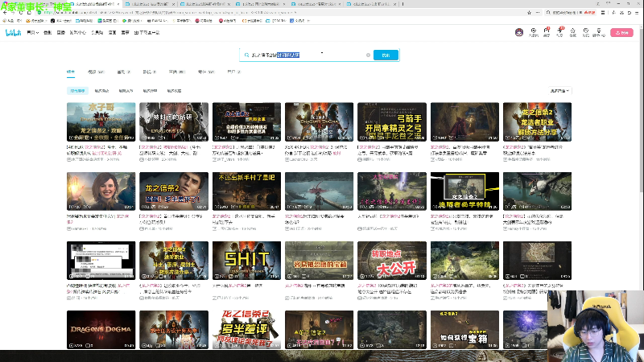Close the active browser tab
This screenshot has height=362, width=644.
(118, 4)
